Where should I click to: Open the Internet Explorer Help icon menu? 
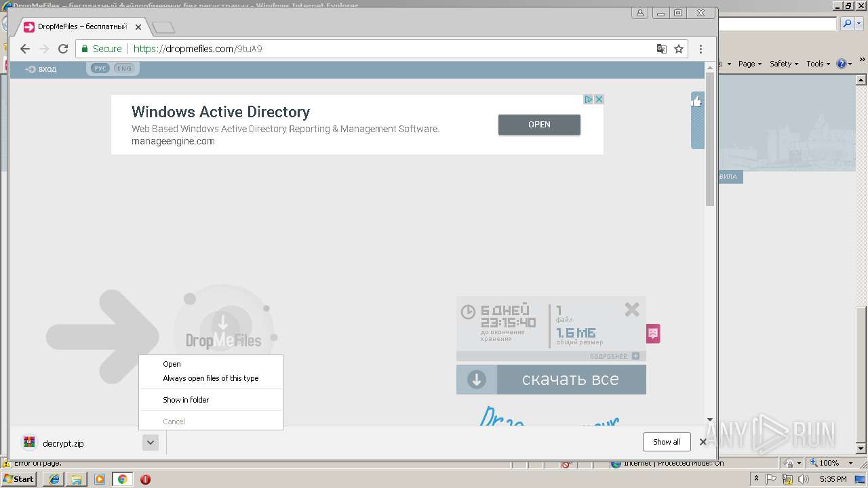tap(844, 64)
